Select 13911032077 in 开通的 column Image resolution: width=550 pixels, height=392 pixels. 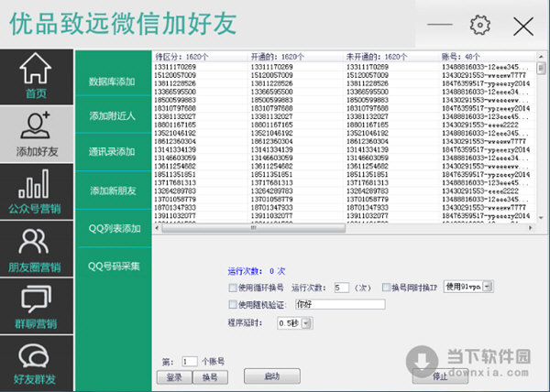[x=272, y=216]
